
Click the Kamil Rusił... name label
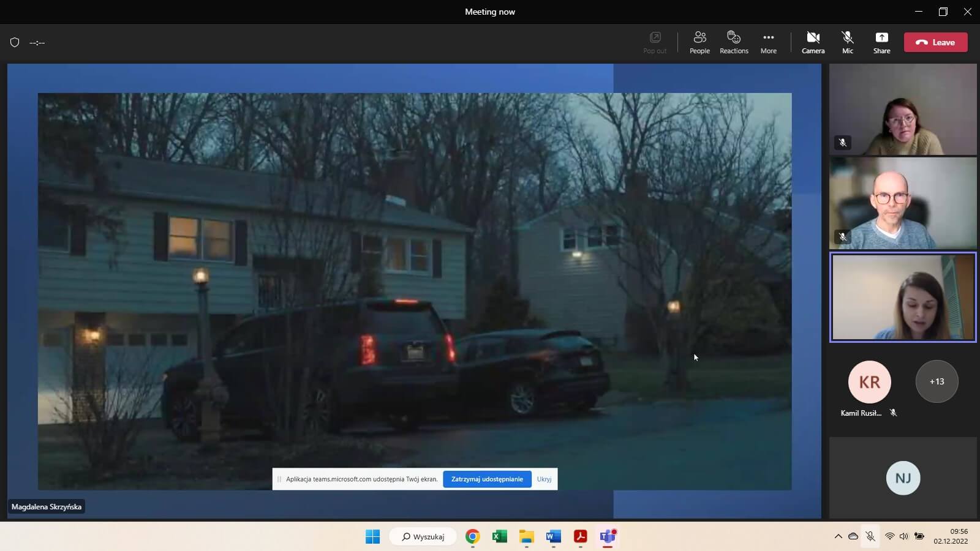861,413
